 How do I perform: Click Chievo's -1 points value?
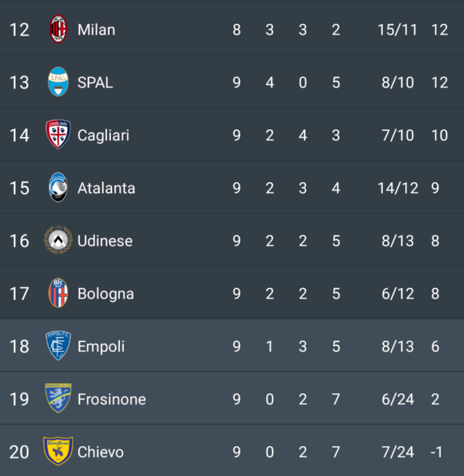[436, 452]
